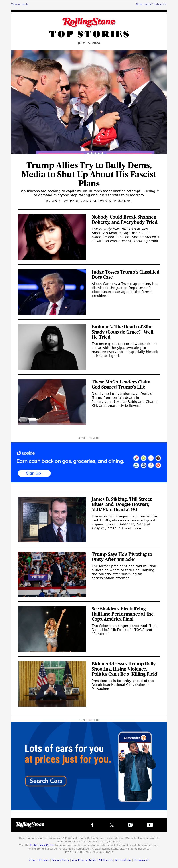Open the X (Twitter) icon in footer

pos(112,825)
